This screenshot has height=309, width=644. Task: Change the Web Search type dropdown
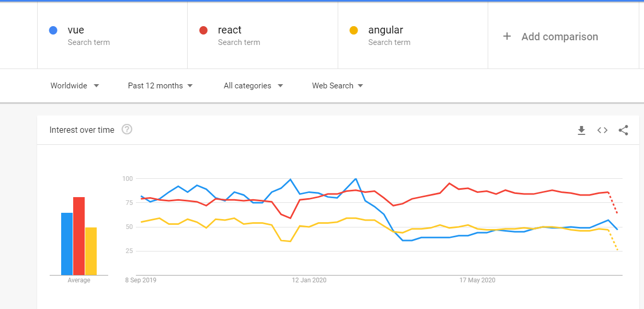point(338,86)
